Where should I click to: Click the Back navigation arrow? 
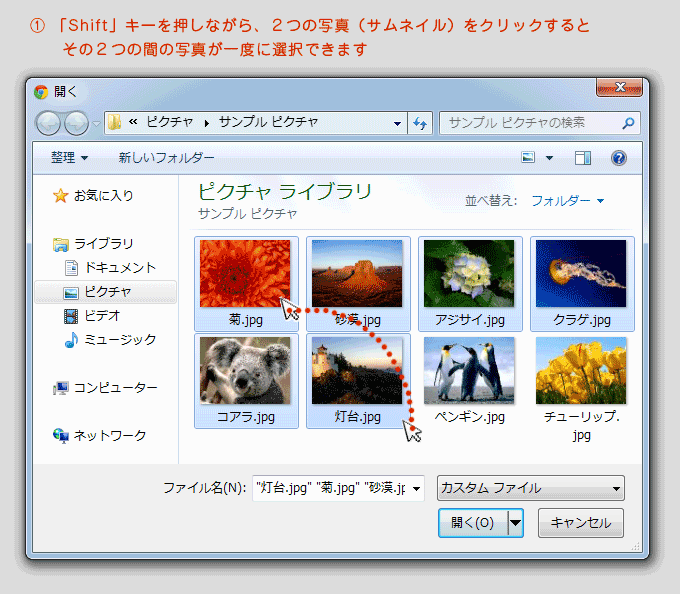[x=48, y=124]
